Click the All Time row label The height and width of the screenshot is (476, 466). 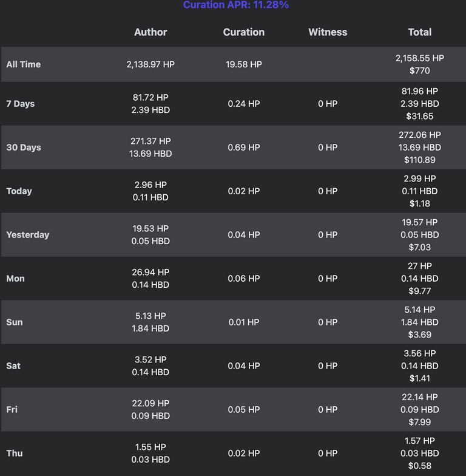(x=23, y=64)
